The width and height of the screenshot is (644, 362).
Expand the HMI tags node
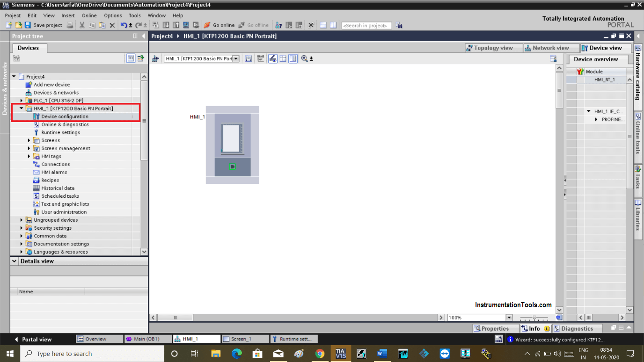point(29,156)
